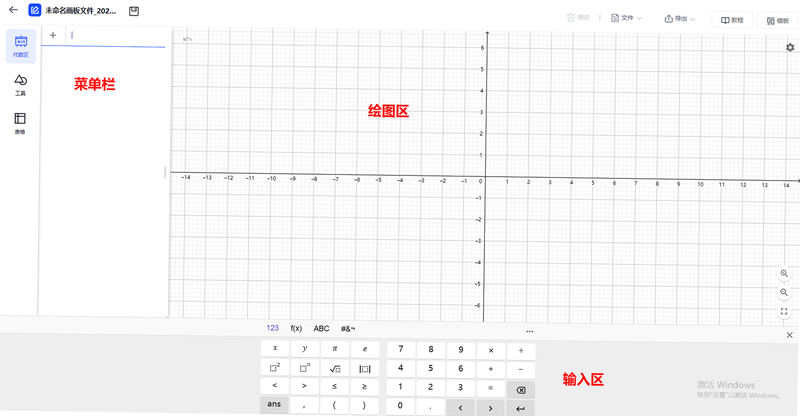Click number 6 on the keypad
This screenshot has height=416, width=800.
tap(461, 369)
